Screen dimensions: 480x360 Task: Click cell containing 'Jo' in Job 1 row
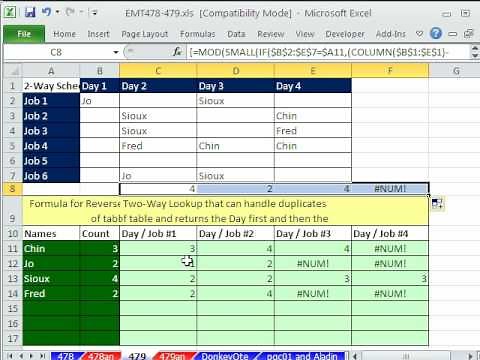pos(99,101)
